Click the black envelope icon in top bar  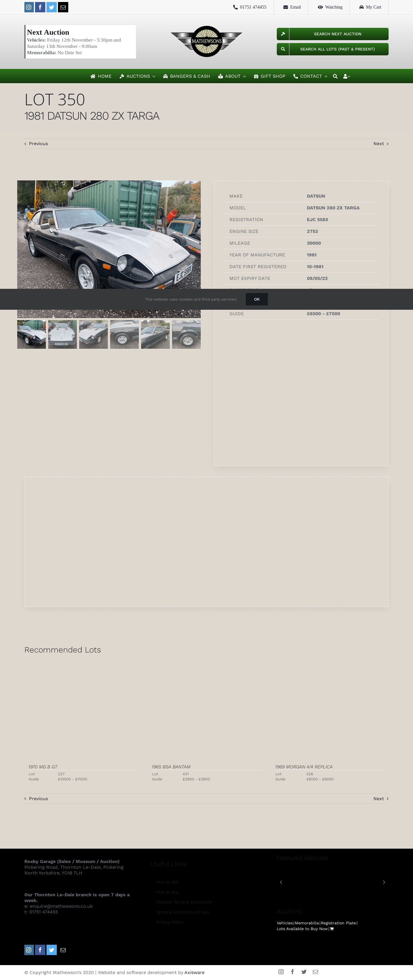(x=63, y=7)
